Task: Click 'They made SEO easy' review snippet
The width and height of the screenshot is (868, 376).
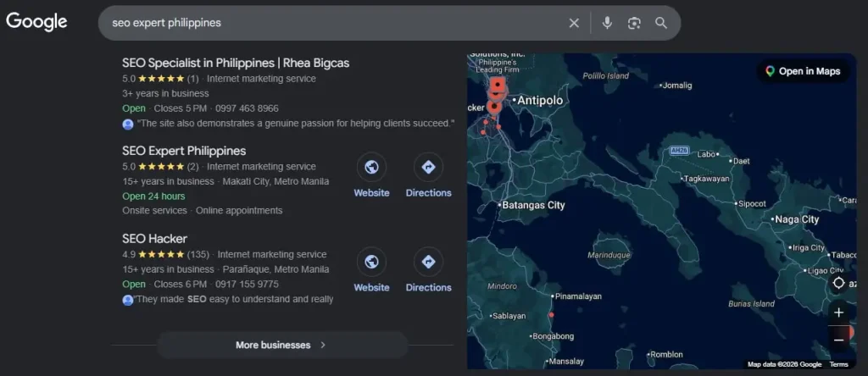Action: click(x=234, y=300)
